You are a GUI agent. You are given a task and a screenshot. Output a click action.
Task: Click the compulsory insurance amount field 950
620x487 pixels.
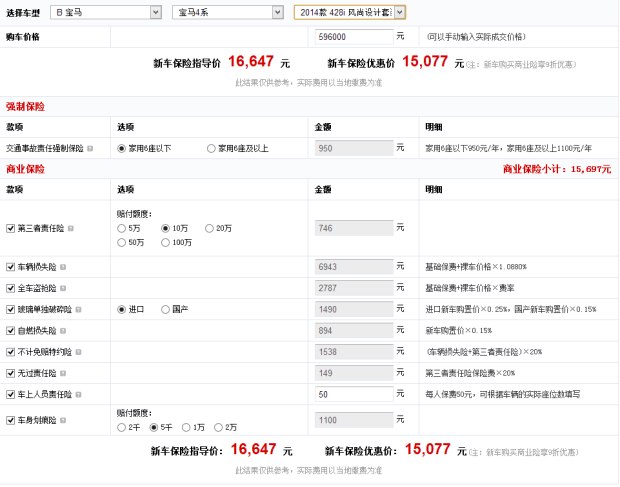(x=354, y=149)
